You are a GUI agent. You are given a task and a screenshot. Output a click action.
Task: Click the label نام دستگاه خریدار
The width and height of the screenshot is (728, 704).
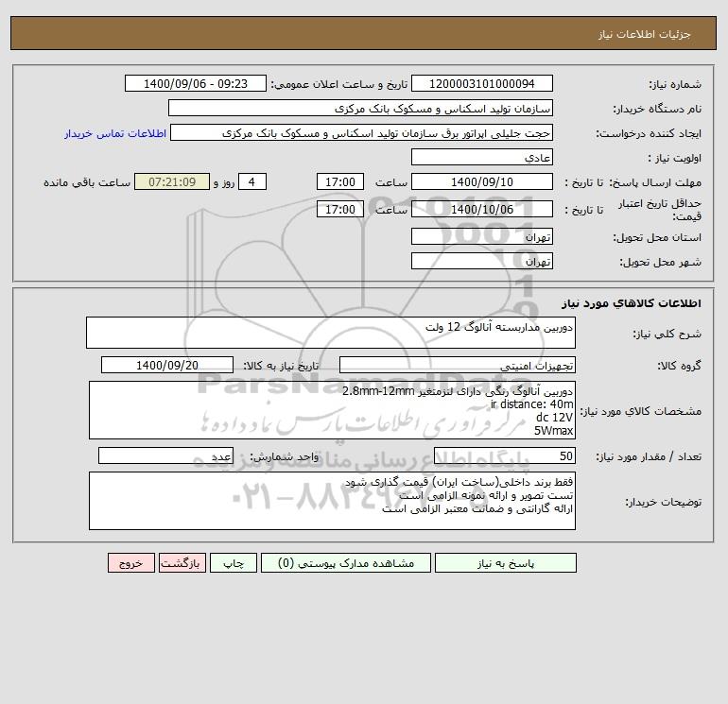click(657, 109)
